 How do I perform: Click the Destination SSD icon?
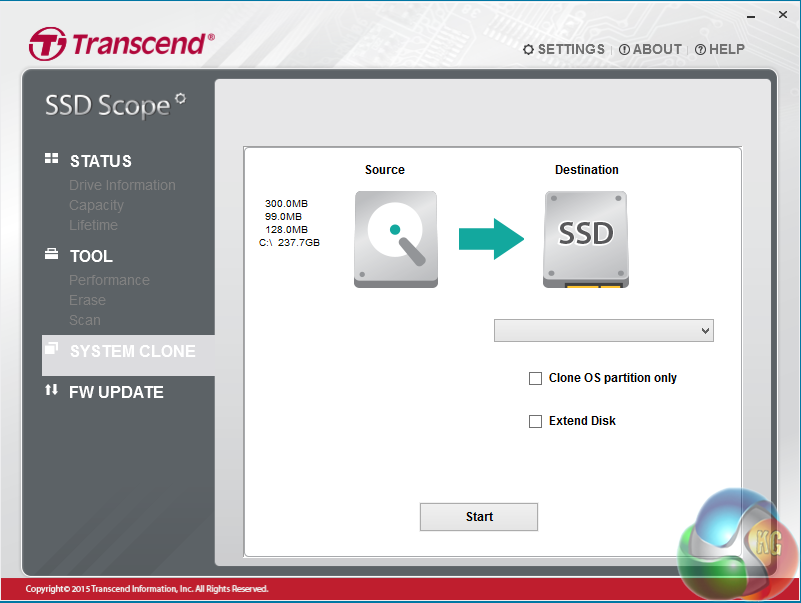coord(586,238)
